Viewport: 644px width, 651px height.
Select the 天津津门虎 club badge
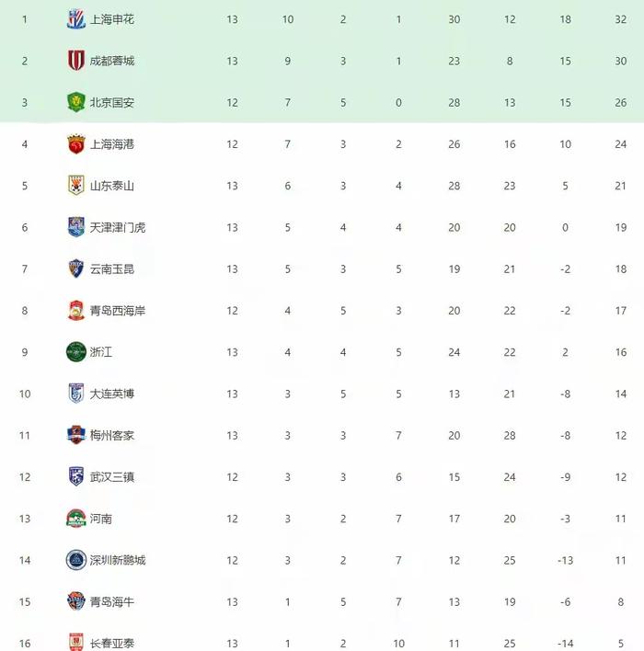[x=76, y=227]
